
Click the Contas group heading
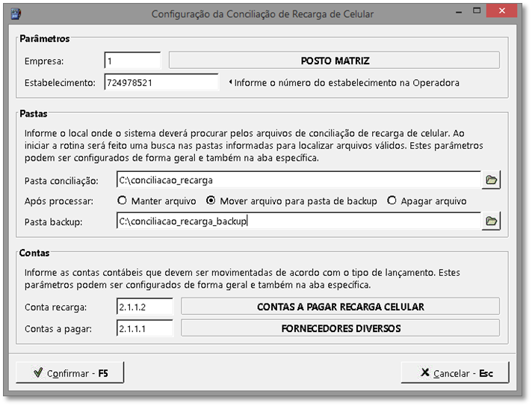tap(34, 253)
